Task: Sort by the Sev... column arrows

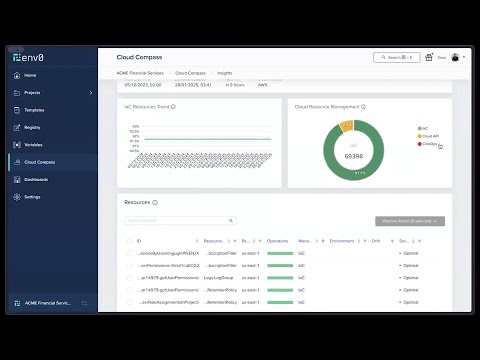Action: pyautogui.click(x=413, y=241)
